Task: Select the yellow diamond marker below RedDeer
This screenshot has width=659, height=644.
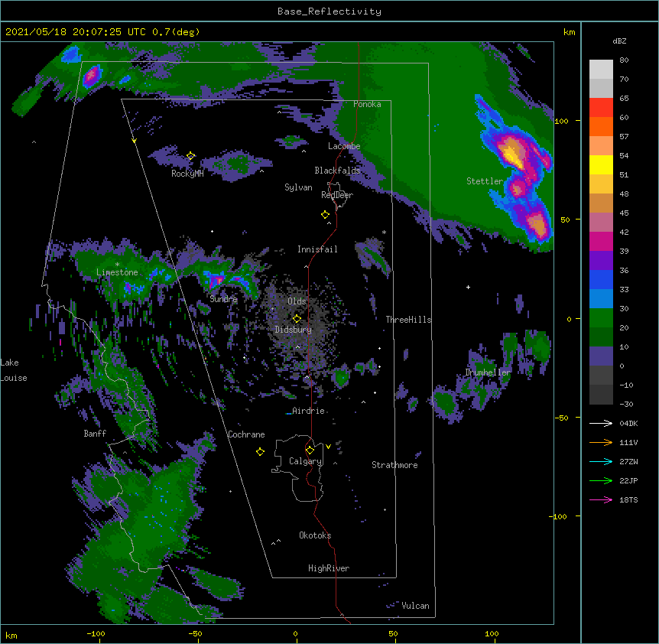Action: tap(326, 215)
